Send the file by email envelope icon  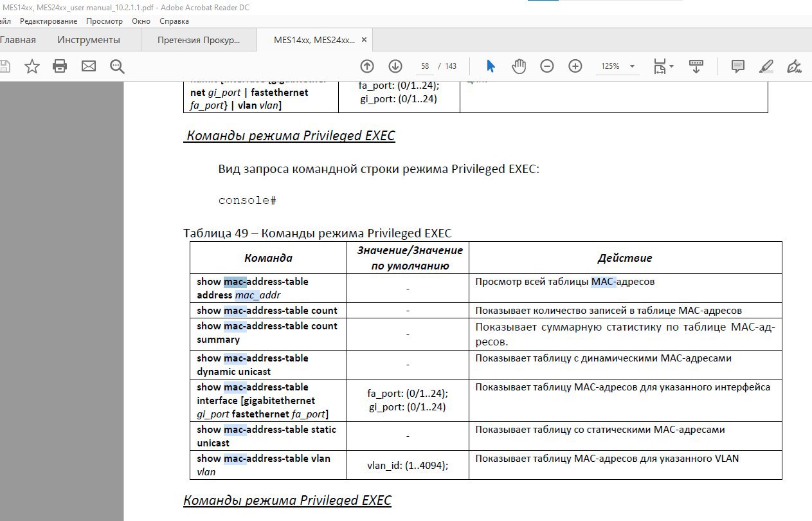click(88, 66)
